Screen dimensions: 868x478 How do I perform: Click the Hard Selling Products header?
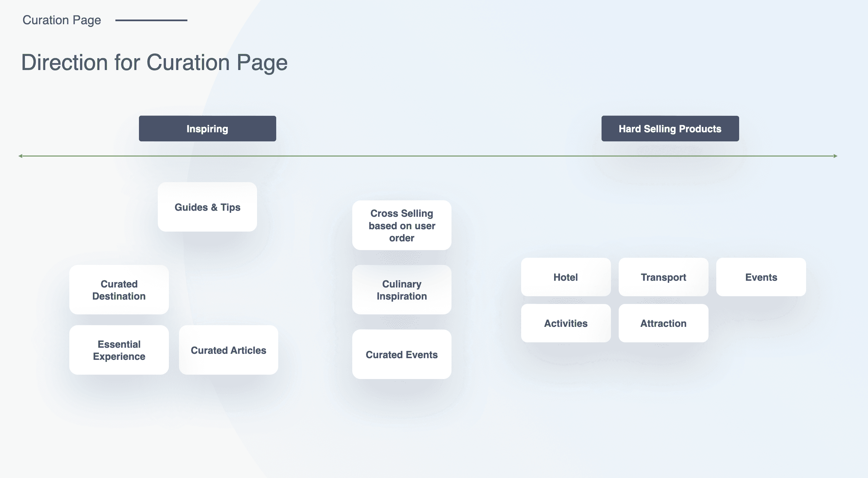tap(670, 129)
